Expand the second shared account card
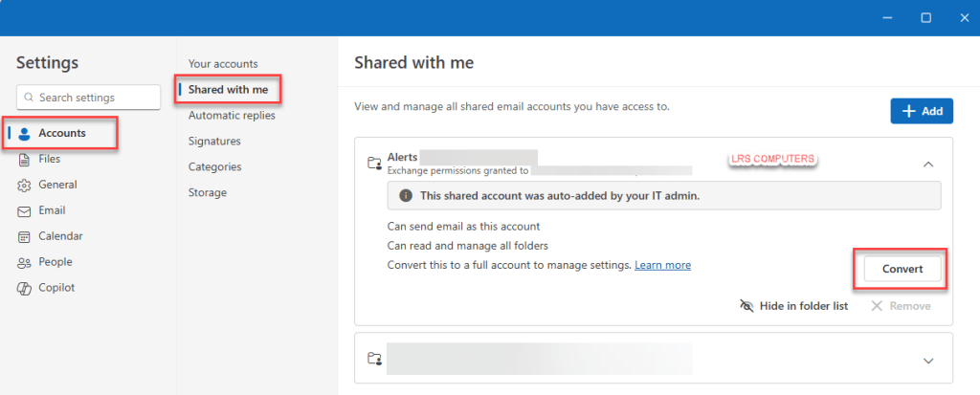This screenshot has width=980, height=395. [927, 361]
